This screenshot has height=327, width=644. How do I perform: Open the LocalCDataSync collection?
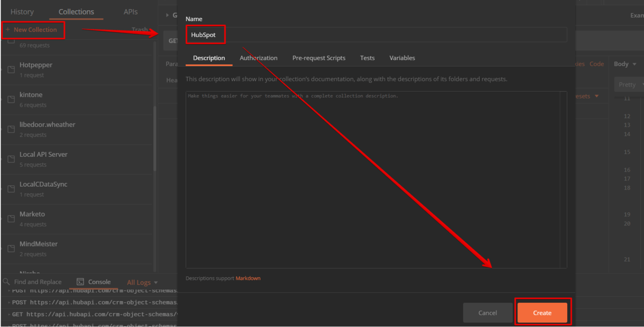click(x=43, y=184)
